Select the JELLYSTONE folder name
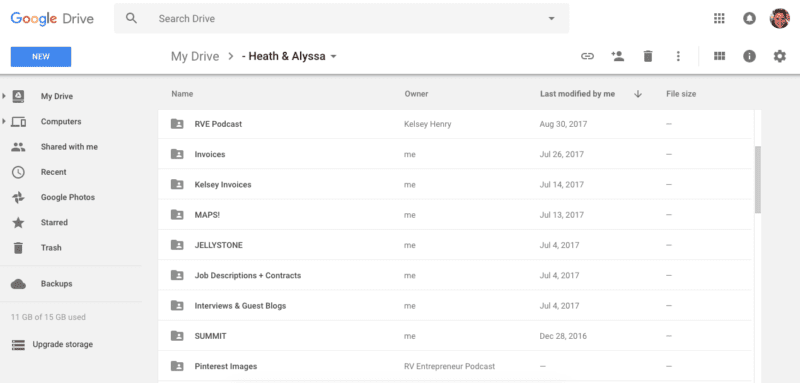The width and height of the screenshot is (800, 383). pos(219,245)
